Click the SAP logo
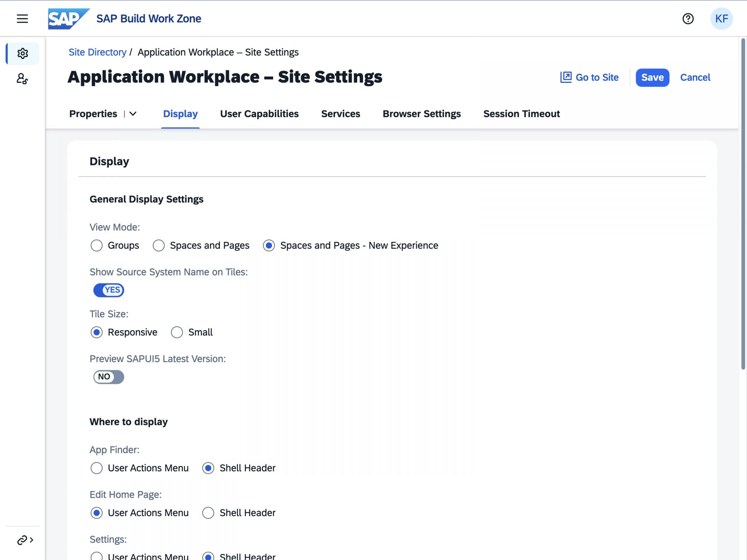This screenshot has height=560, width=747. point(69,19)
